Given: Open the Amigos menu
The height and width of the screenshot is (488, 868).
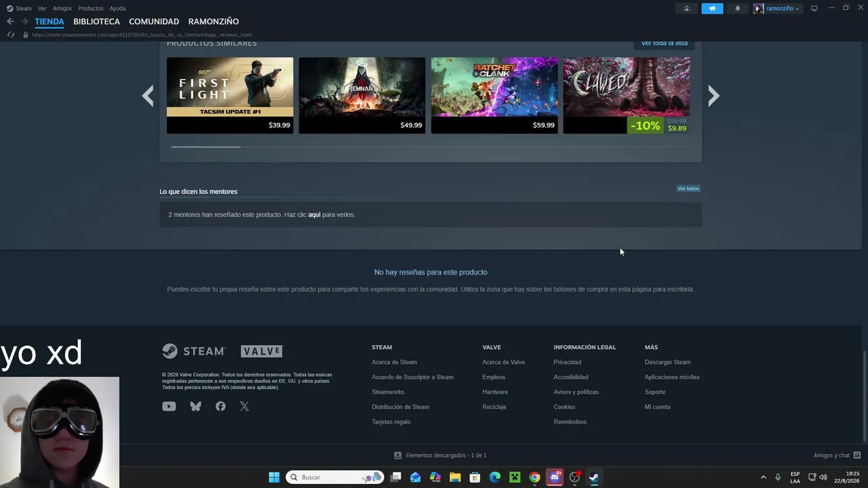Looking at the screenshot, I should click(62, 9).
